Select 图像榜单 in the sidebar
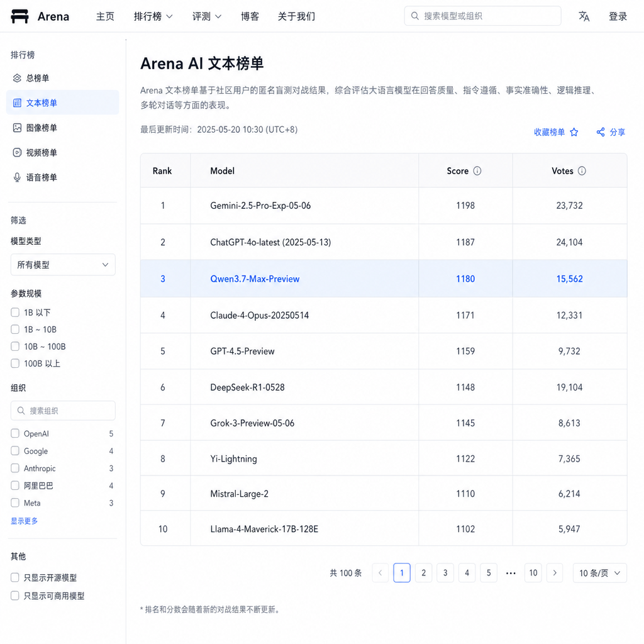Image resolution: width=644 pixels, height=644 pixels. click(62, 128)
